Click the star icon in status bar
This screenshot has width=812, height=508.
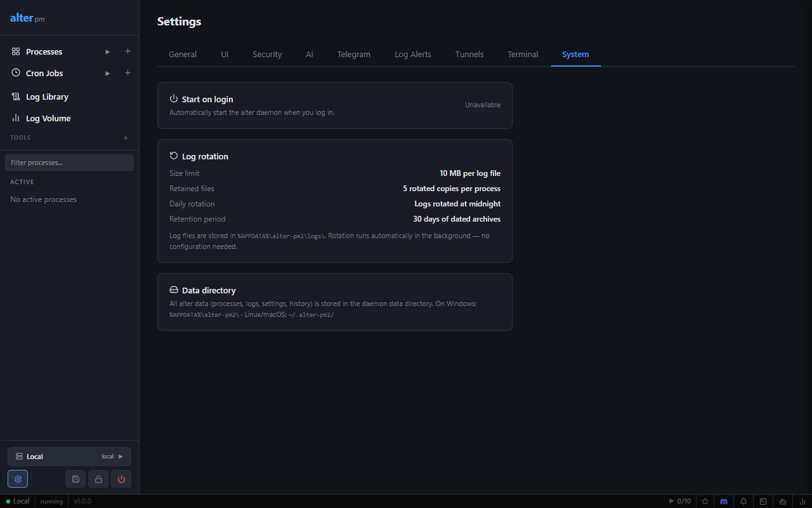[x=705, y=501]
